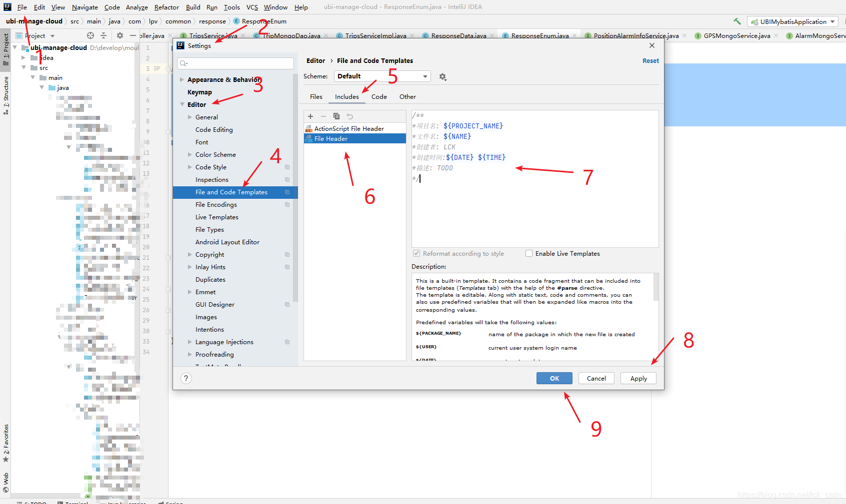Click the Cancel button
Screen dimensions: 846x504
pos(596,378)
